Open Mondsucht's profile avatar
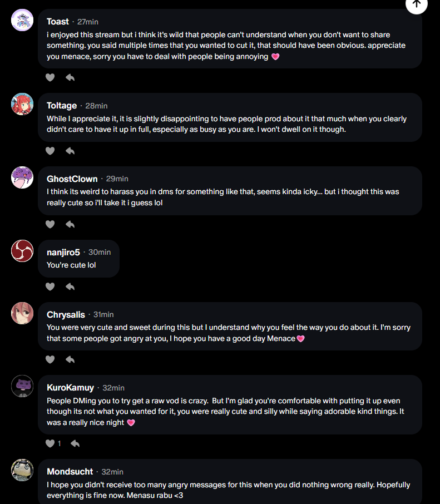 (22, 470)
